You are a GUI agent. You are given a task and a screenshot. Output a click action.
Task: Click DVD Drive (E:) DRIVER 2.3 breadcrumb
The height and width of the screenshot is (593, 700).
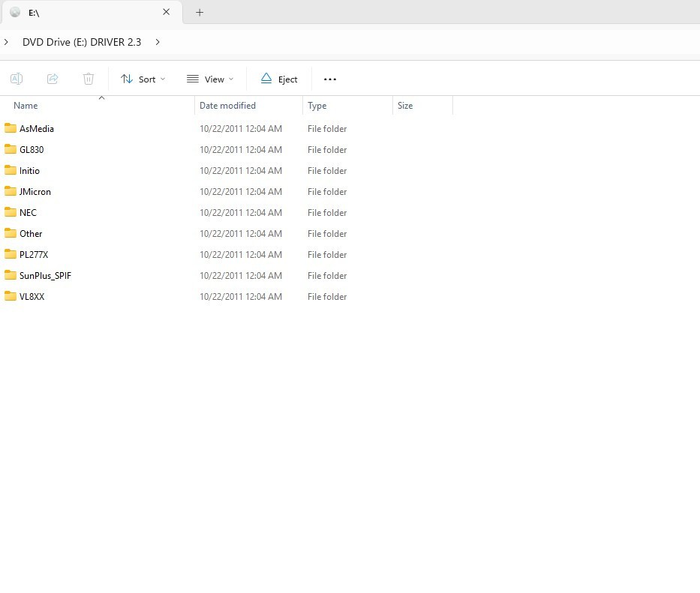82,42
